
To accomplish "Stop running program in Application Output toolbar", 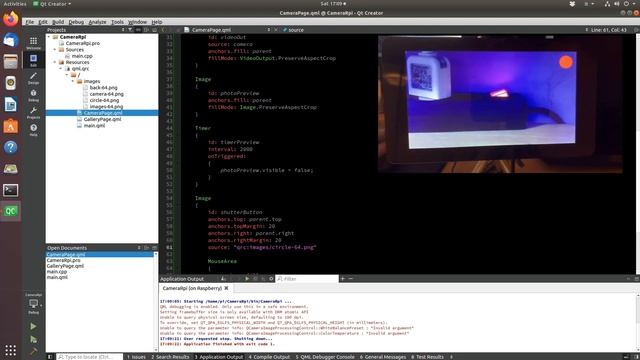I will point(255,279).
